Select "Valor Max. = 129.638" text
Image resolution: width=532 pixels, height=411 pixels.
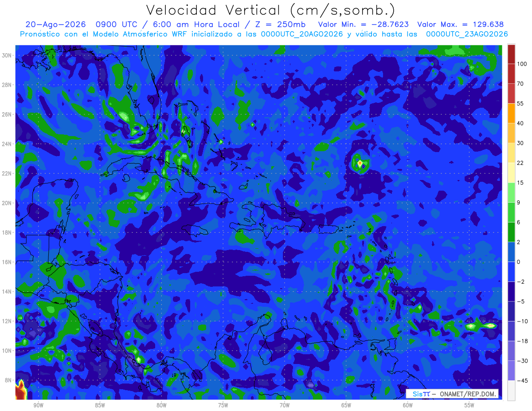tap(461, 24)
